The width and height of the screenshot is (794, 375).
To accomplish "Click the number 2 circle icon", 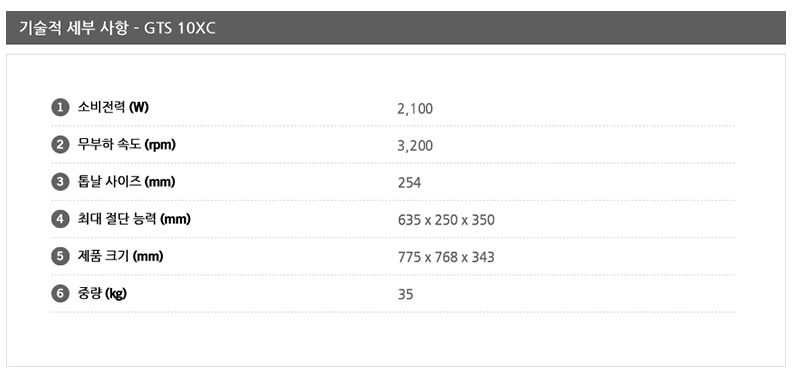I will point(60,145).
